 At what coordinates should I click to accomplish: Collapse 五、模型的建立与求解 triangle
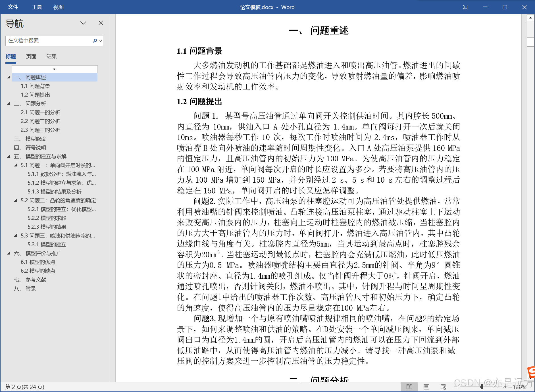(9, 156)
